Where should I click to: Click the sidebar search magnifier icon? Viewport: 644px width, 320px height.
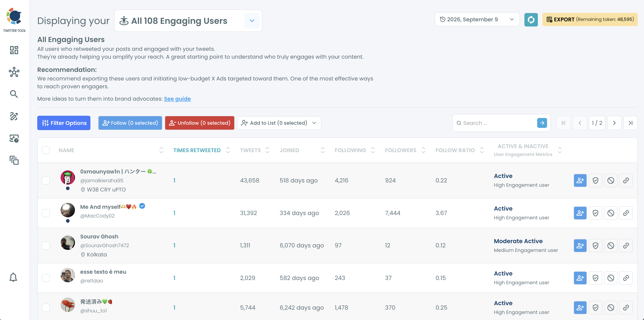[x=14, y=94]
